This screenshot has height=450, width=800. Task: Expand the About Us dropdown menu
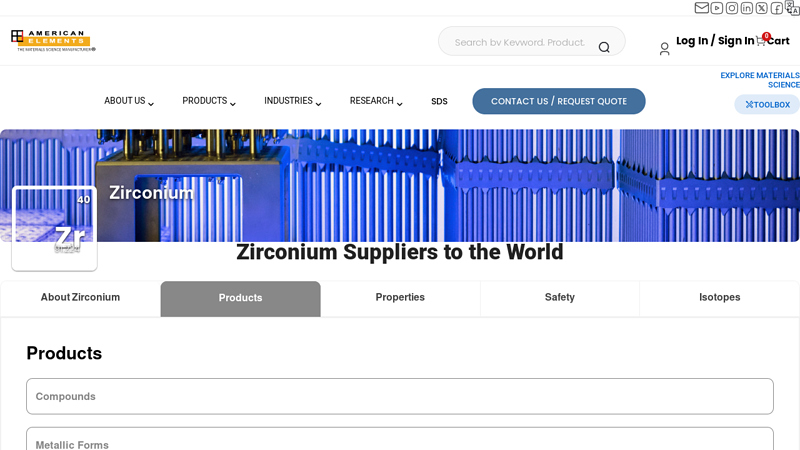[129, 101]
